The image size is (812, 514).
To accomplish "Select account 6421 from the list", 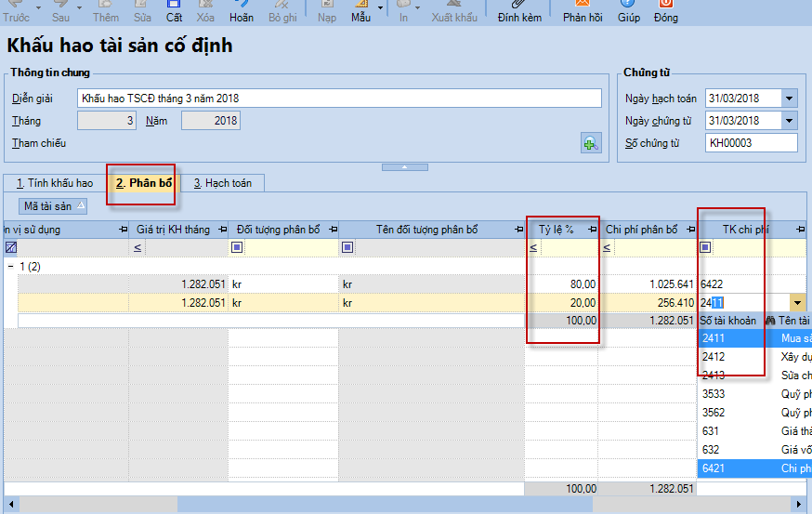I will (x=754, y=468).
